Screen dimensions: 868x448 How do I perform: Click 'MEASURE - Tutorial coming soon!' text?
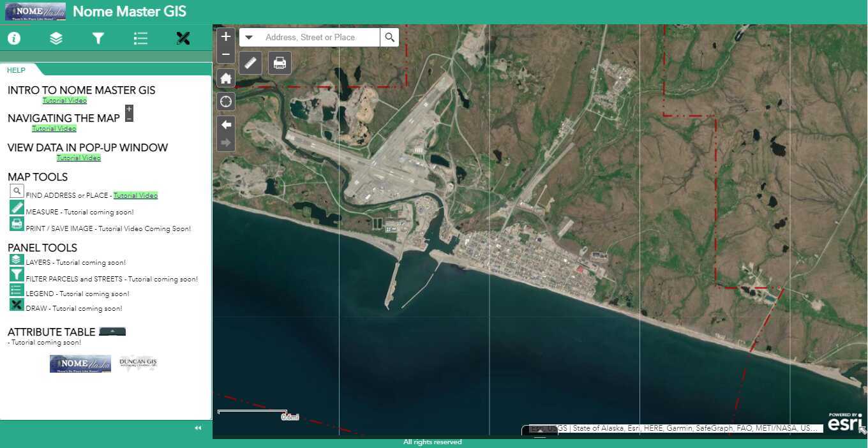pos(80,212)
